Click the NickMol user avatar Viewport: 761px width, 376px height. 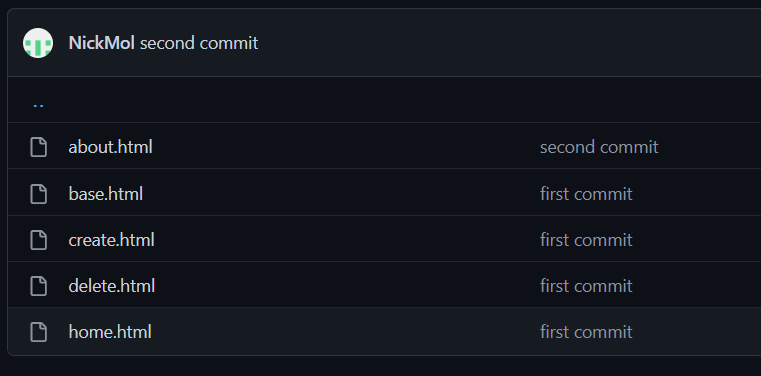[38, 43]
